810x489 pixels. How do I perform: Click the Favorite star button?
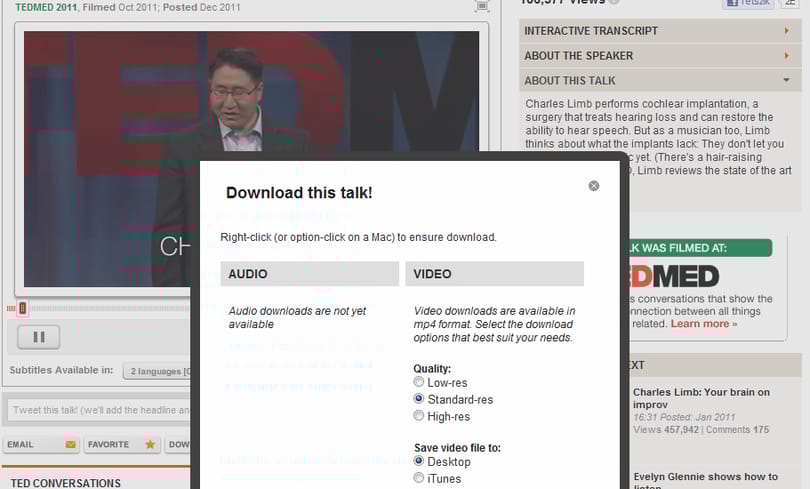121,445
